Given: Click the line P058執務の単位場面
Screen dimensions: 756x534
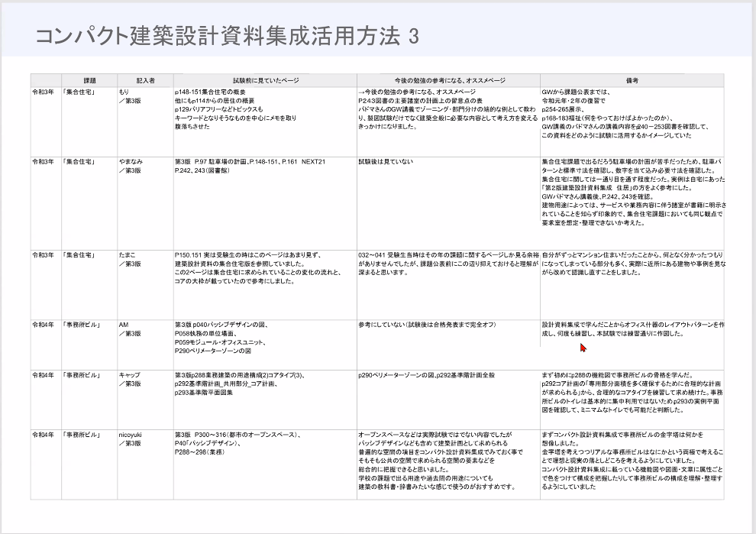Looking at the screenshot, I should [206, 333].
